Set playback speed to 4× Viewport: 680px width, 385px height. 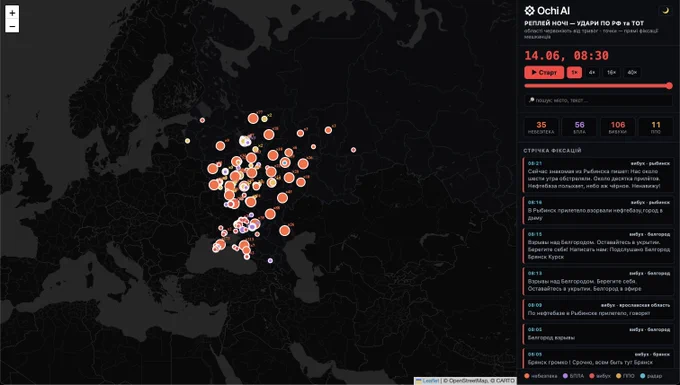(592, 72)
